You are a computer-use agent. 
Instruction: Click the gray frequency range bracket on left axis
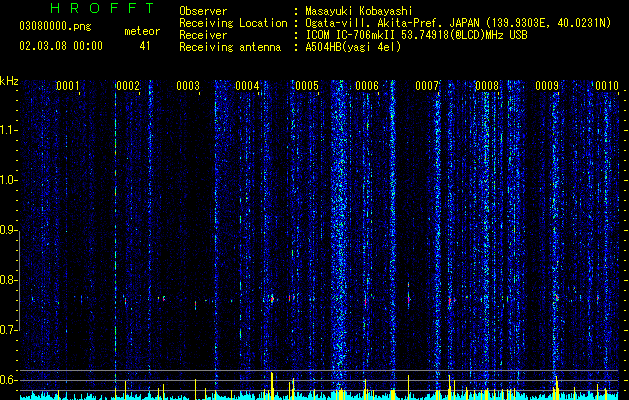18,280
